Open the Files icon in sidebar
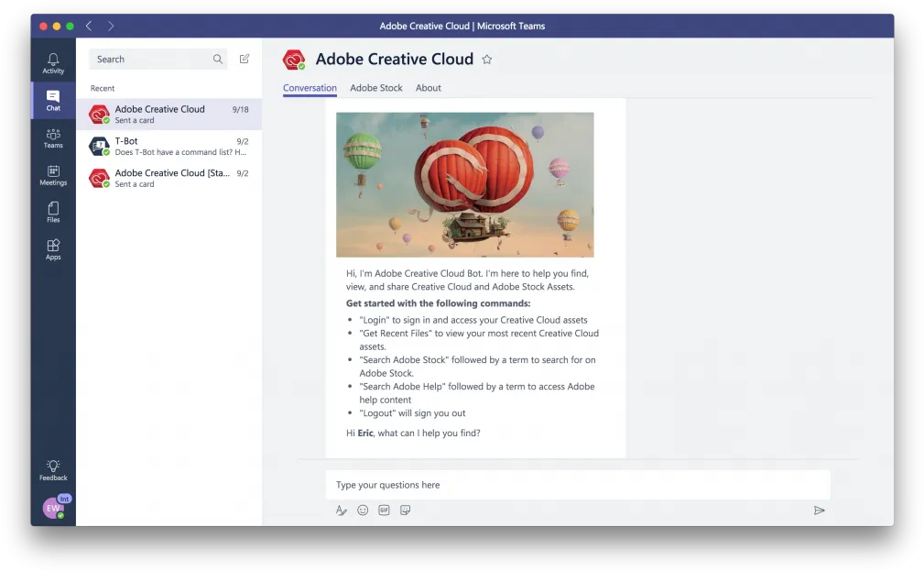This screenshot has height=571, width=924. pos(53,213)
